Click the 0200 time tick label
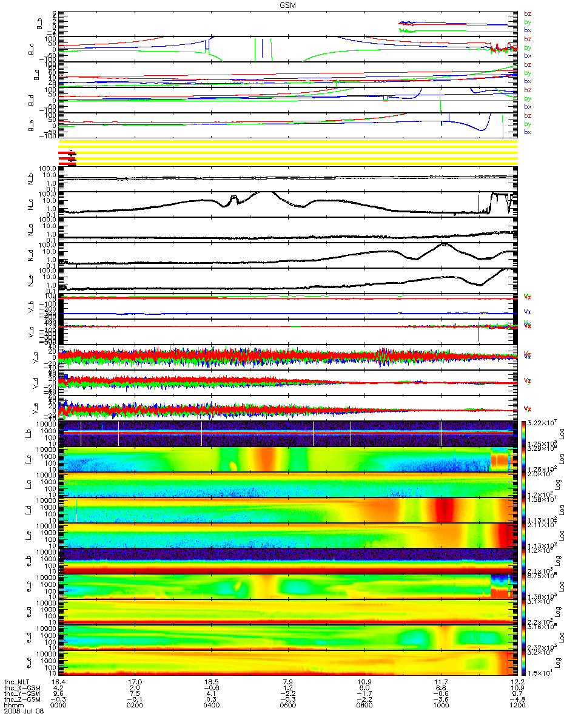The image size is (564, 728). [x=135, y=704]
